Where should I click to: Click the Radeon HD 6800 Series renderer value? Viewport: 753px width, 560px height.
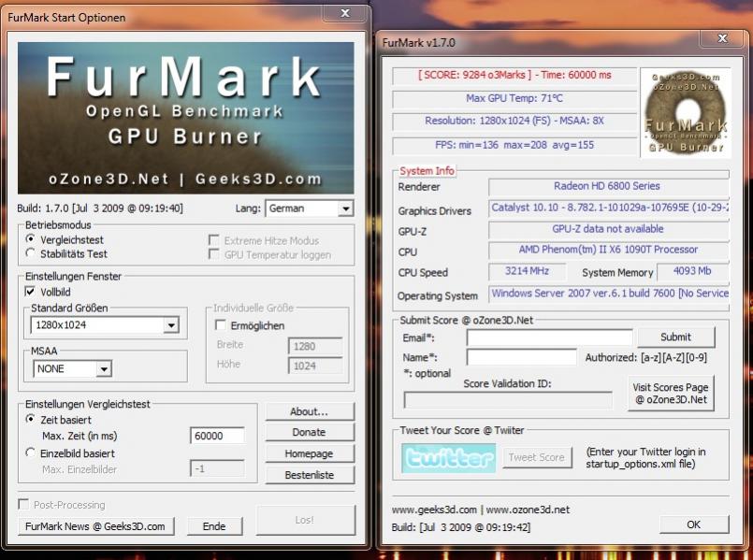[x=607, y=186]
